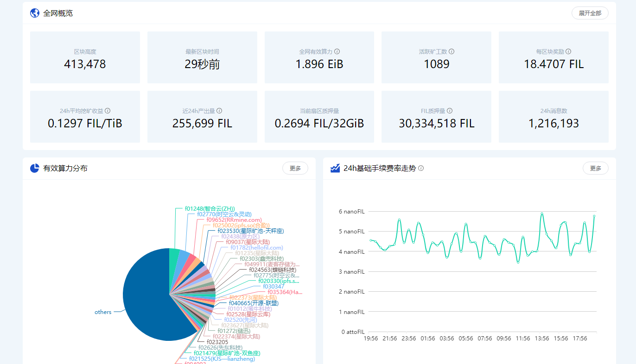
Task: Click the pie chart icon beside 有效算力分布
Action: tap(35, 168)
